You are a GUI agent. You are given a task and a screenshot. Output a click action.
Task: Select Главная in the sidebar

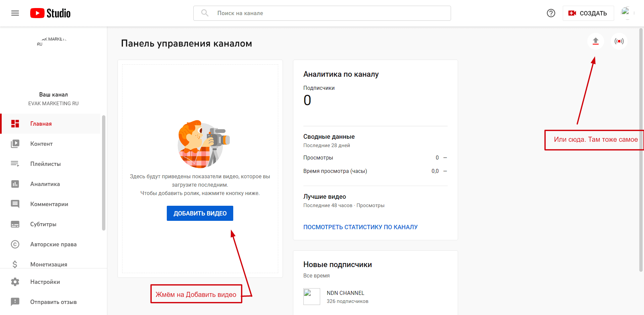coord(50,124)
